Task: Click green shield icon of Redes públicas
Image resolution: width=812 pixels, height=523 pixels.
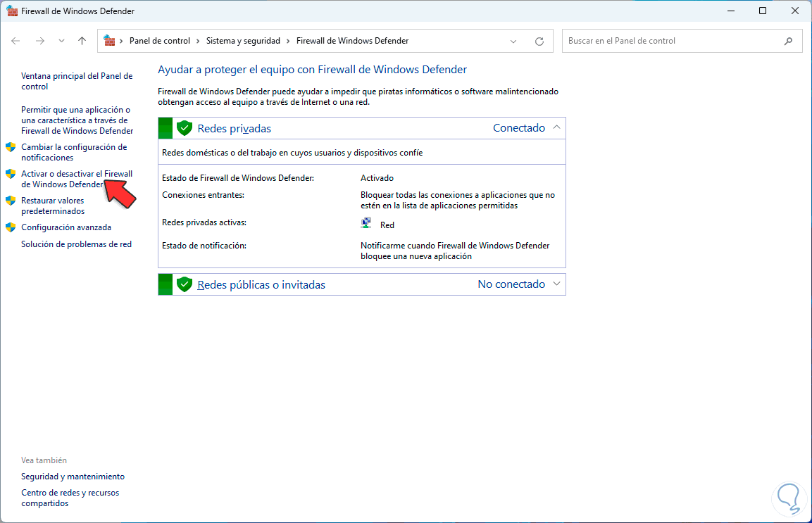Action: [x=185, y=284]
